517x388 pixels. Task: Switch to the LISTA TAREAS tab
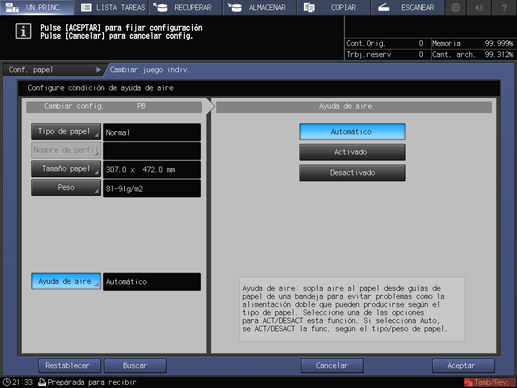(x=112, y=7)
